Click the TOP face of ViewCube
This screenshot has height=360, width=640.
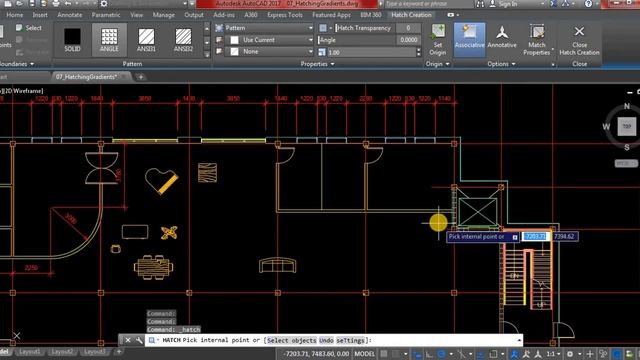[x=627, y=127]
